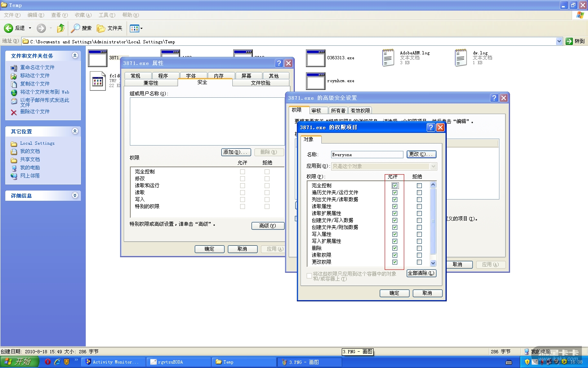The image size is (588, 368).
Task: Click 高级(V) button in 属性 dialog
Action: click(x=268, y=226)
